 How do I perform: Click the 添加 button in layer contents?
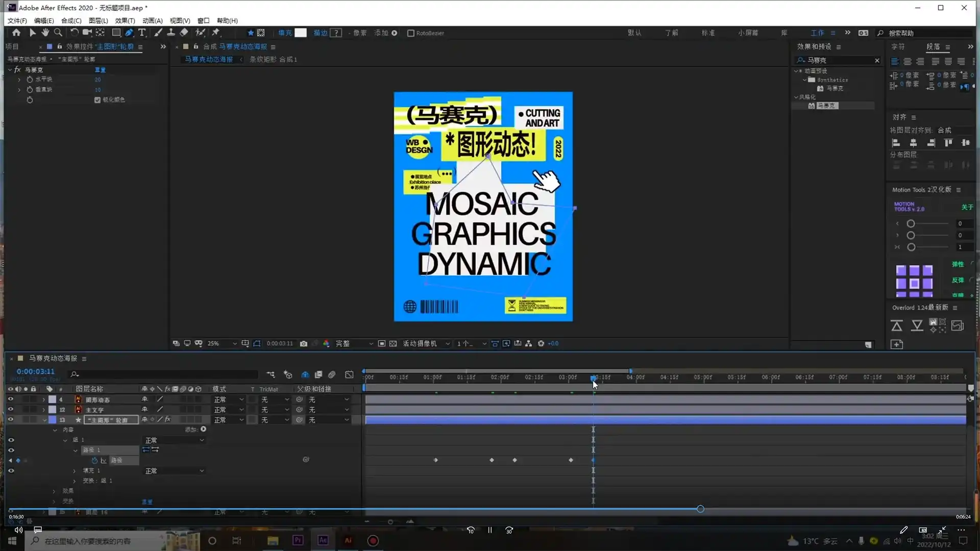(x=203, y=430)
